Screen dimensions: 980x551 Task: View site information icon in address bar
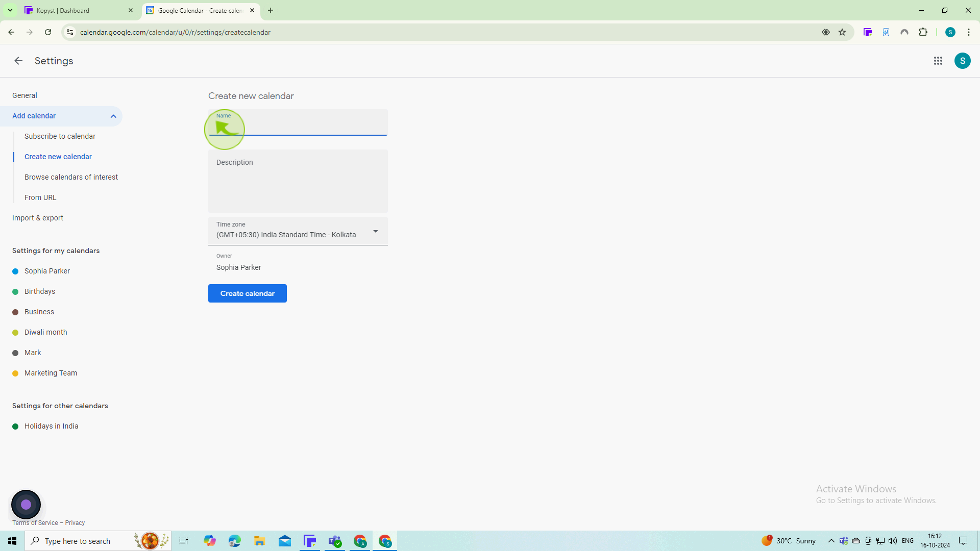tap(70, 32)
